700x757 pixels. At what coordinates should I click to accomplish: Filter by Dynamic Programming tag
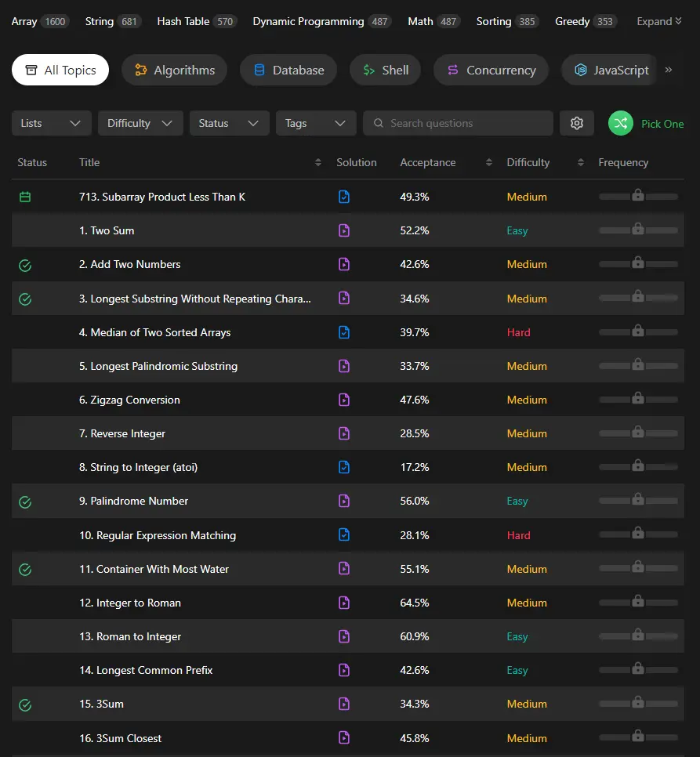[322, 21]
